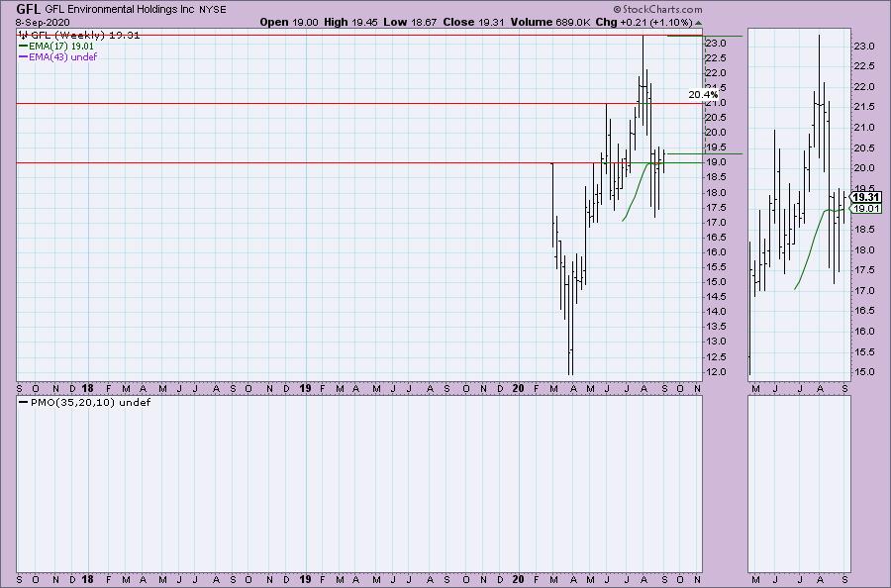Click the red horizontal line at 21.0
891x588 pixels.
359,103
